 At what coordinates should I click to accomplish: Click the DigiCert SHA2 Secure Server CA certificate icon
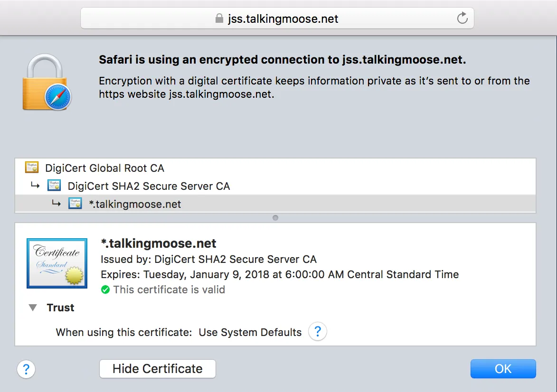coord(54,186)
